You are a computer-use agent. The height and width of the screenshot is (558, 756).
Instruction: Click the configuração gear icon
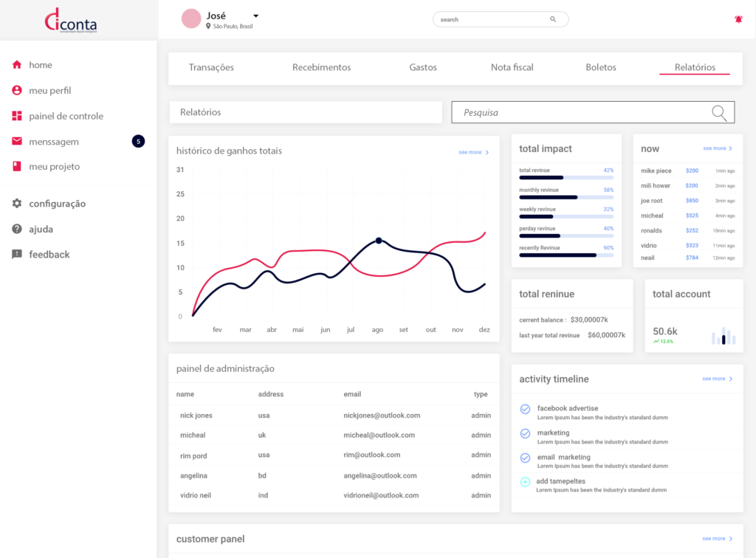click(x=17, y=204)
